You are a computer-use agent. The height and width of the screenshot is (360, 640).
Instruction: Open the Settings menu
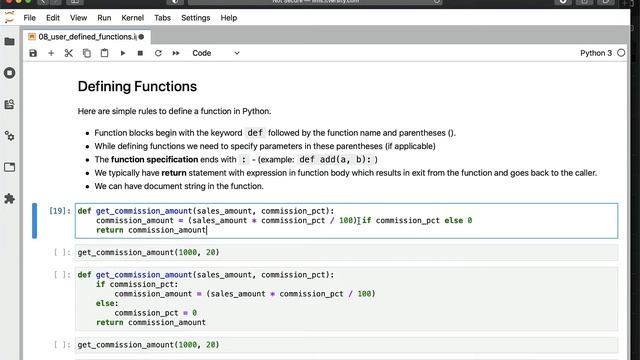(x=196, y=18)
